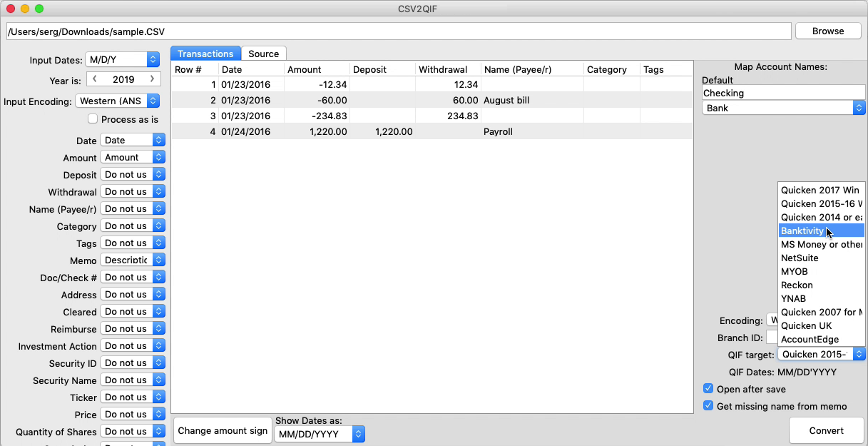Open the Cleared mapping dropdown
868x446 pixels.
pyautogui.click(x=133, y=312)
